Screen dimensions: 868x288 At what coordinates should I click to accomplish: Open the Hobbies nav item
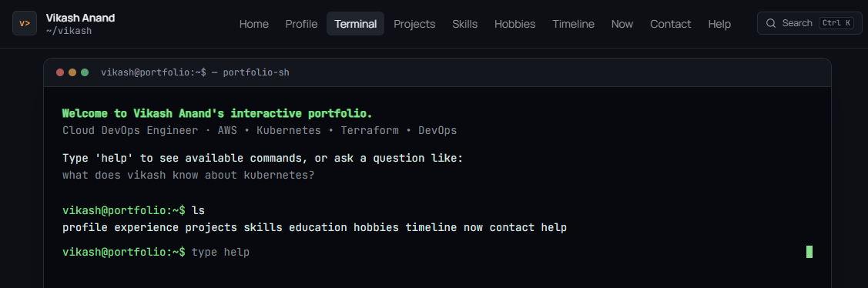514,24
